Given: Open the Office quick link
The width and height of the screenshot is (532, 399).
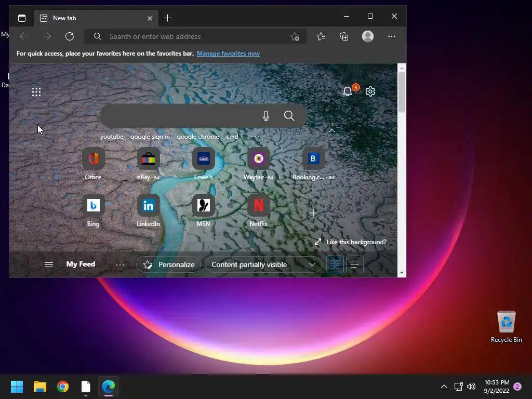Looking at the screenshot, I should [94, 164].
